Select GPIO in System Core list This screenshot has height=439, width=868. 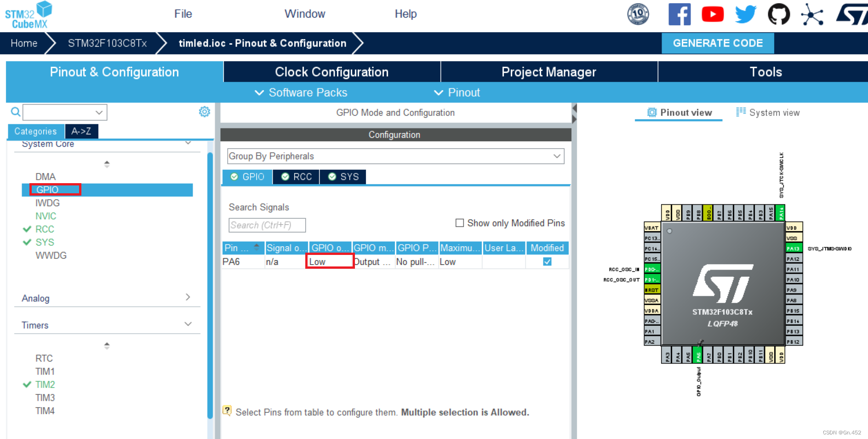(107, 190)
